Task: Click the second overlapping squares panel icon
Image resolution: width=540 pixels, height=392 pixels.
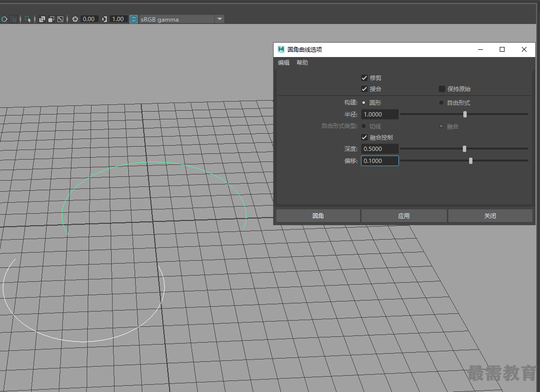Action: coord(51,19)
